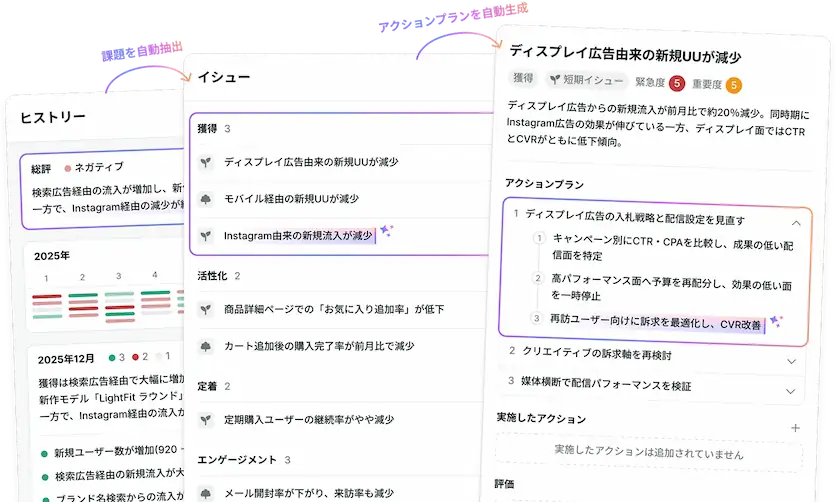Collapse action plan 1 ディスプレイ広告の入札戦略

(796, 222)
